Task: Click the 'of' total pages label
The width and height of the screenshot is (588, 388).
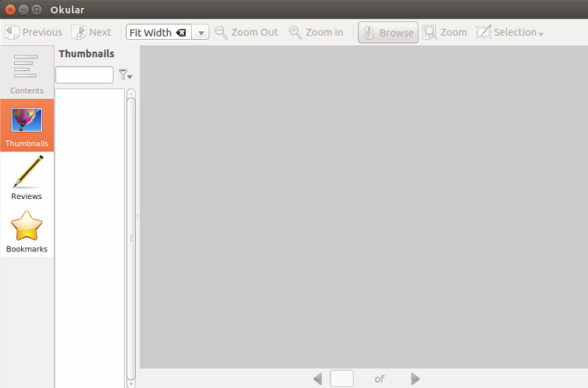Action: (x=380, y=379)
